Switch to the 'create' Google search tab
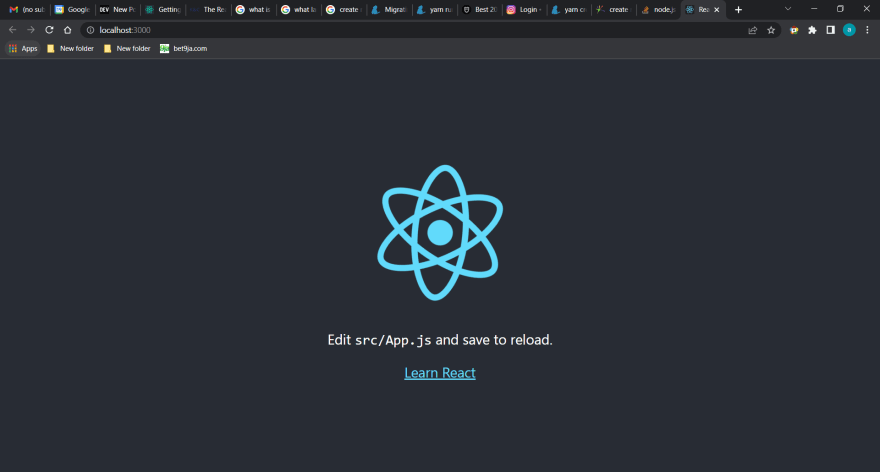This screenshot has height=472, width=880. [343, 10]
